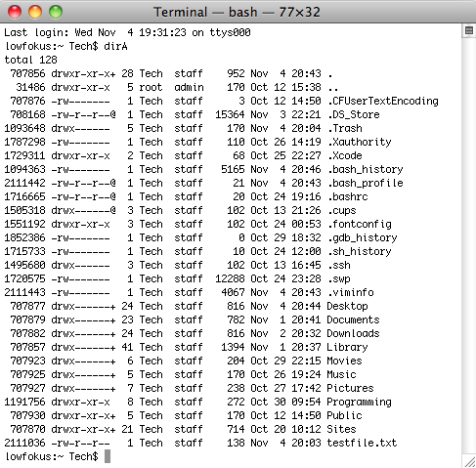Click the file size value 15364
Viewport: 476px width, 468px height.
point(230,114)
